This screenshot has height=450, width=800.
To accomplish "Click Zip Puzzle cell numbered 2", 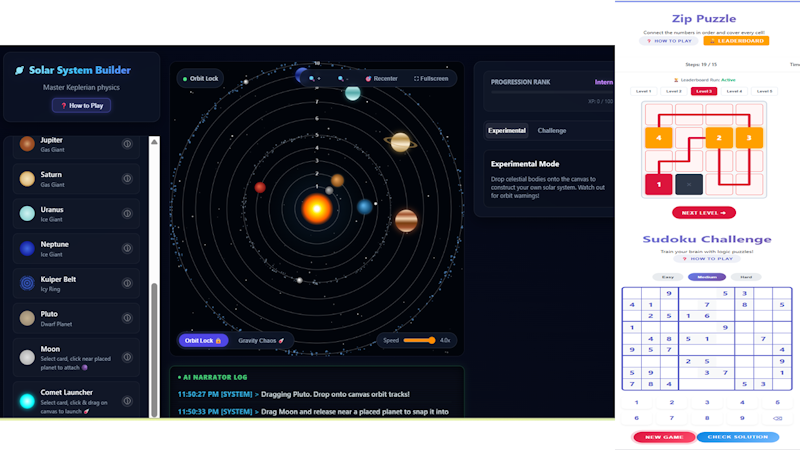I will 719,138.
